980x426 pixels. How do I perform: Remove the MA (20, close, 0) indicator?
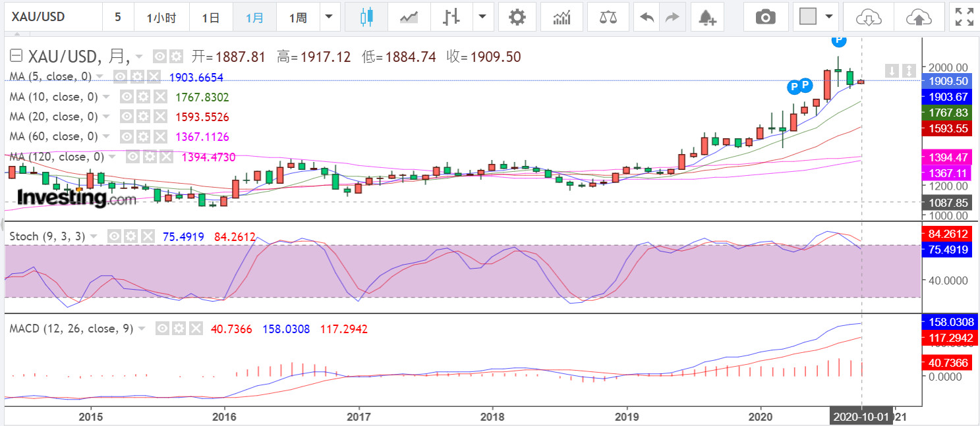click(160, 117)
